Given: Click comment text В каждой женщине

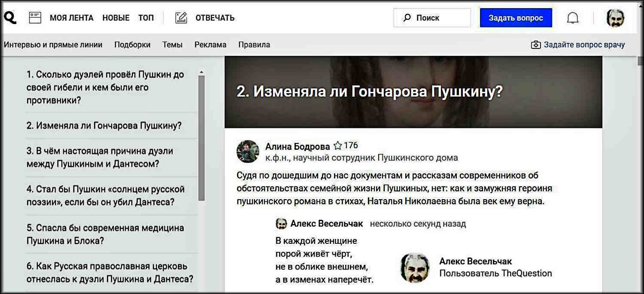Looking at the screenshot, I should pos(325,260).
